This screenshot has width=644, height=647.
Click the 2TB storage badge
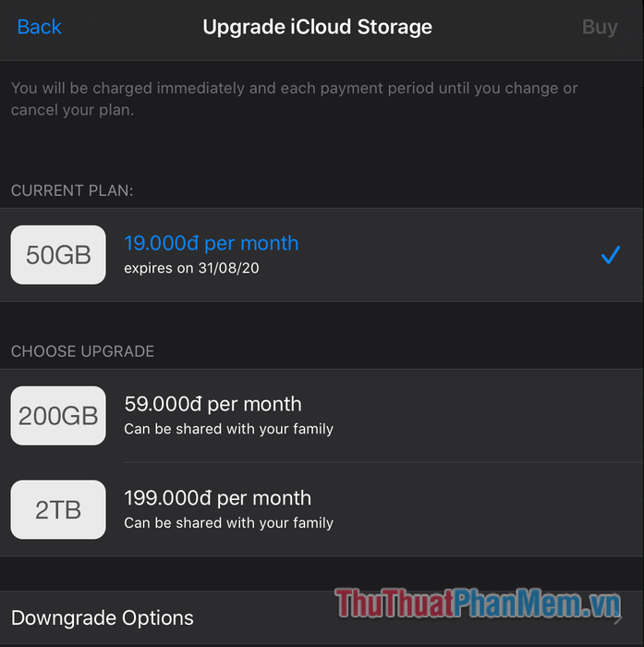[x=58, y=509]
